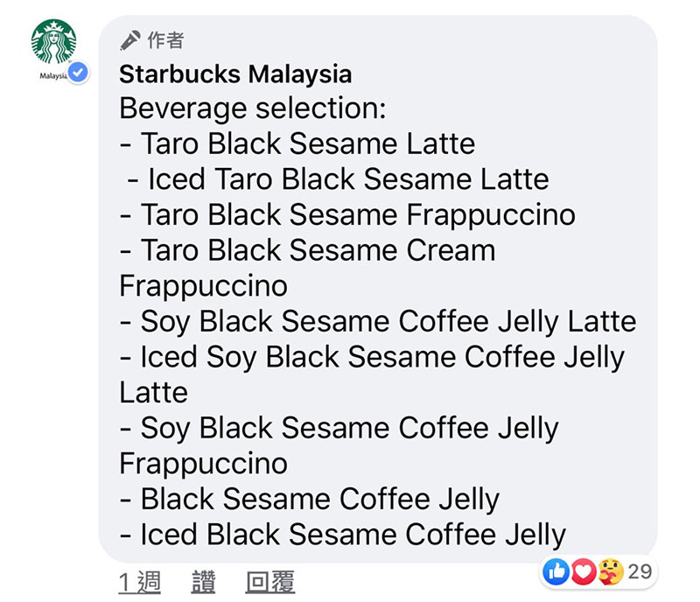Screen dimensions: 700x602
Task: Click the red heart reaction icon
Action: point(583,571)
